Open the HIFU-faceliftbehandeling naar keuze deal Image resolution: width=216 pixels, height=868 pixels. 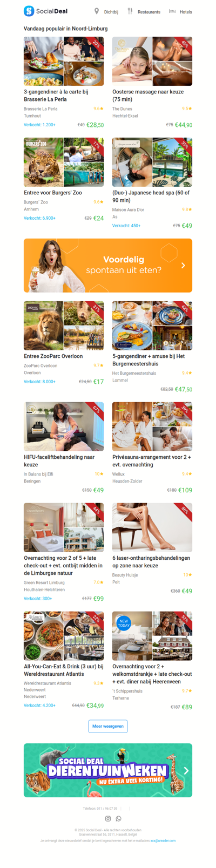(59, 461)
